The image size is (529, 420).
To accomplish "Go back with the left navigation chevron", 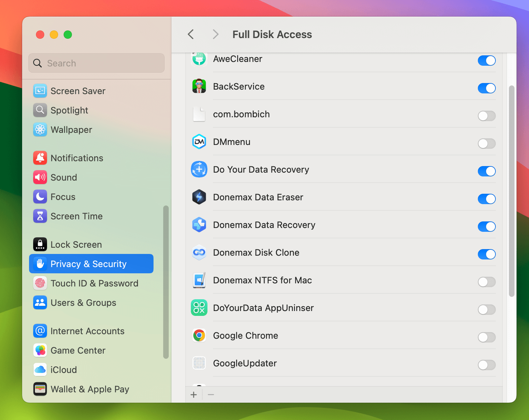I will point(191,34).
